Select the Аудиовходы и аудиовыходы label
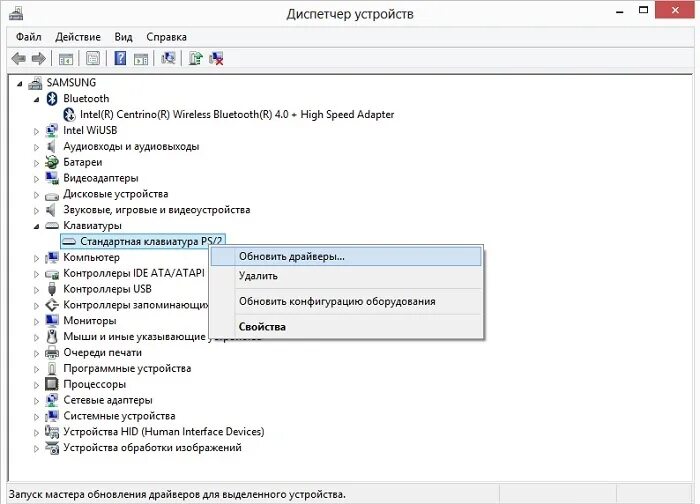Viewport: 700px width, 504px height. pos(131,146)
